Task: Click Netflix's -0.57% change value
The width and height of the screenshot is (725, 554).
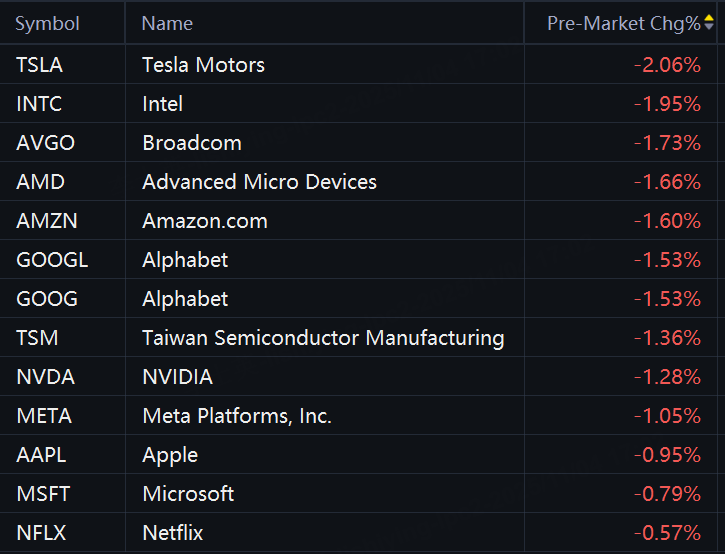Action: click(x=667, y=533)
